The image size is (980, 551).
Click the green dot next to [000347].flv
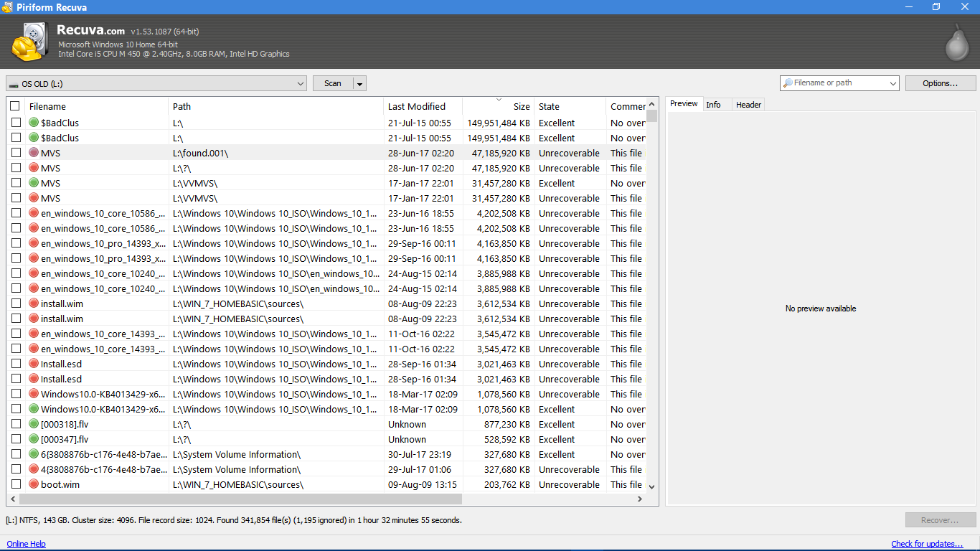pos(34,439)
